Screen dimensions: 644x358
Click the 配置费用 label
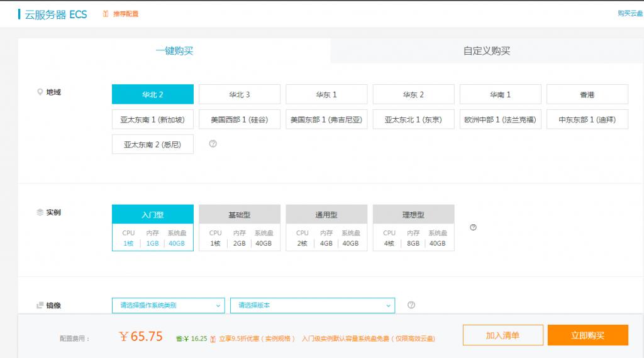click(74, 339)
